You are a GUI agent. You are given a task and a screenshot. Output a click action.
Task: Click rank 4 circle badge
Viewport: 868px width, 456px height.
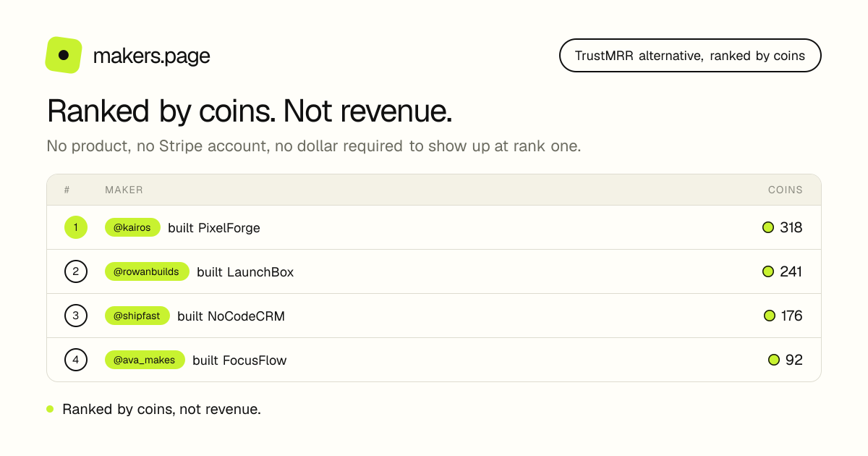[76, 360]
